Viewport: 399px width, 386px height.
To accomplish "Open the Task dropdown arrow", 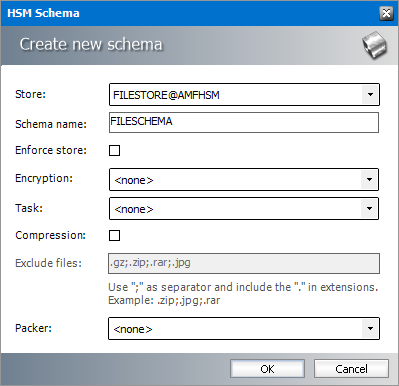I will 369,209.
